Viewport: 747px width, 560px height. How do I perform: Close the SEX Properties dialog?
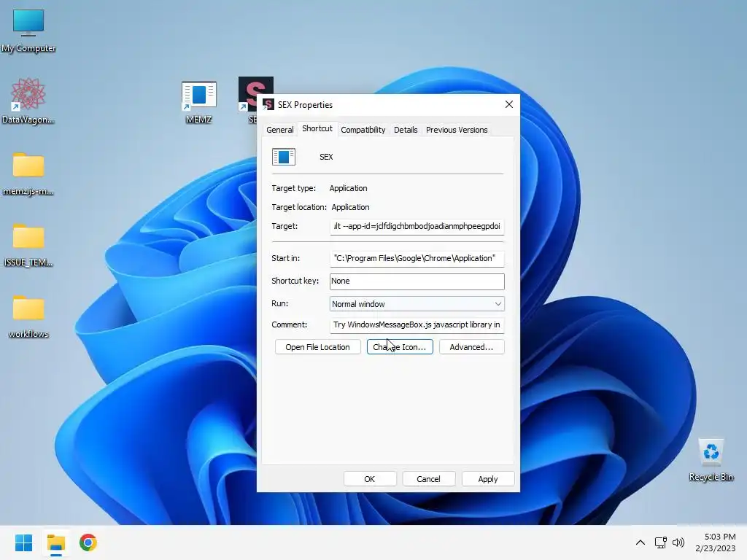pos(508,104)
